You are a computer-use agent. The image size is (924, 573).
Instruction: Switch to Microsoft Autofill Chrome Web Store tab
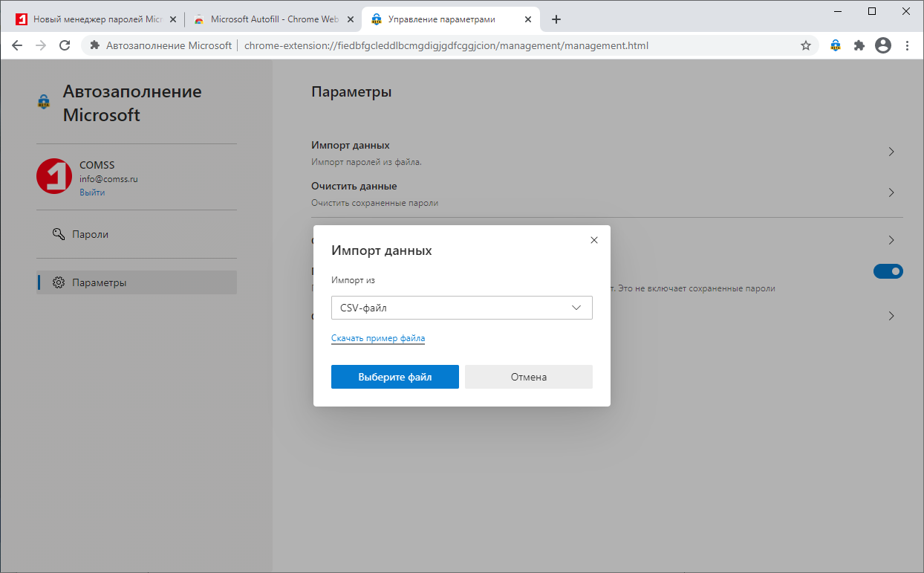pos(275,19)
